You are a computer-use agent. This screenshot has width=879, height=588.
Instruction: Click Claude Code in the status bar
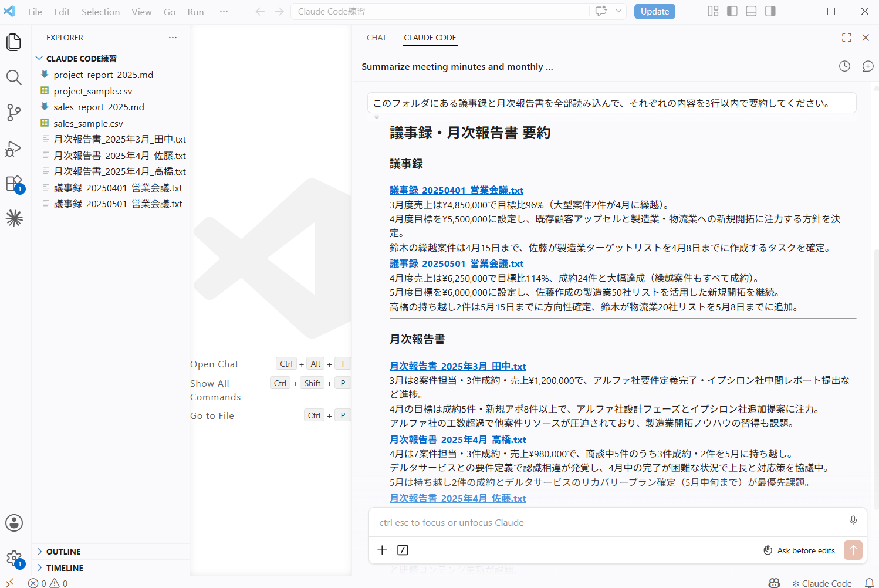(x=821, y=583)
